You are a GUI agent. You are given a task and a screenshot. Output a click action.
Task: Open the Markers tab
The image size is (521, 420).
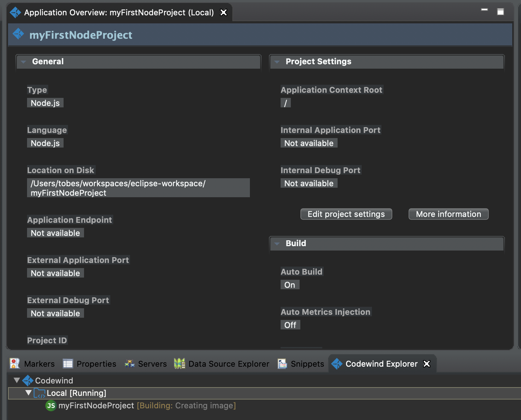(32, 364)
